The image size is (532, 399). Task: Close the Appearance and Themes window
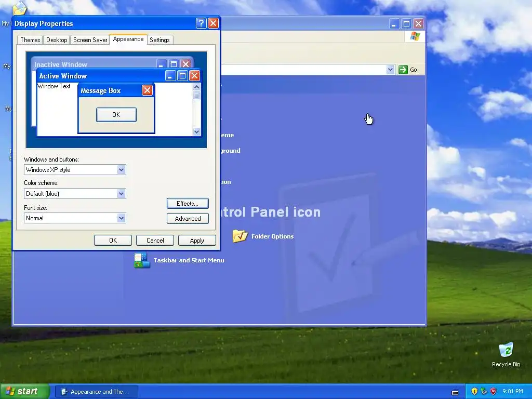(418, 24)
